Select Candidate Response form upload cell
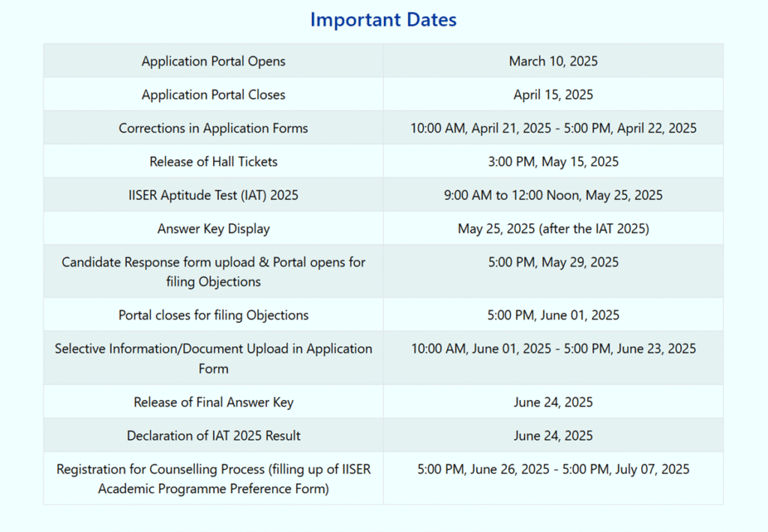768x532 pixels. [x=214, y=272]
